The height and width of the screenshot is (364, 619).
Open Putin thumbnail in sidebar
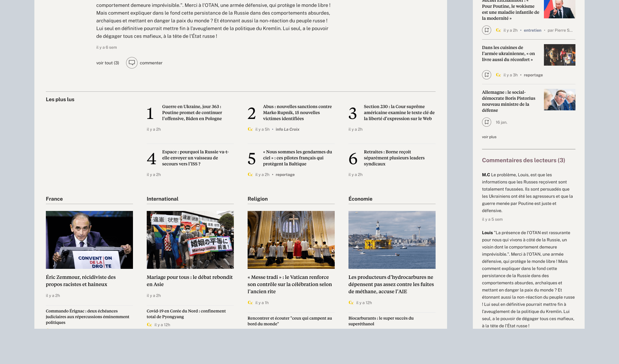560,9
